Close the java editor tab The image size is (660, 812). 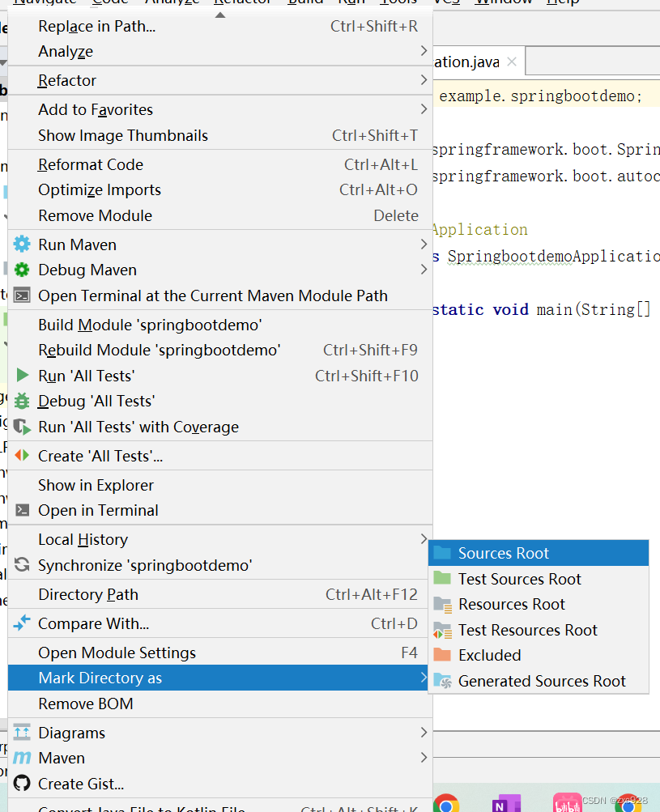(x=512, y=62)
